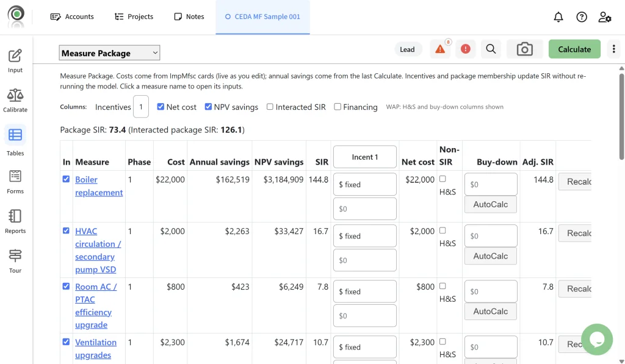This screenshot has height=364, width=625.
Task: Mark Boiler replacement as H&S non-SIR
Action: (x=443, y=179)
